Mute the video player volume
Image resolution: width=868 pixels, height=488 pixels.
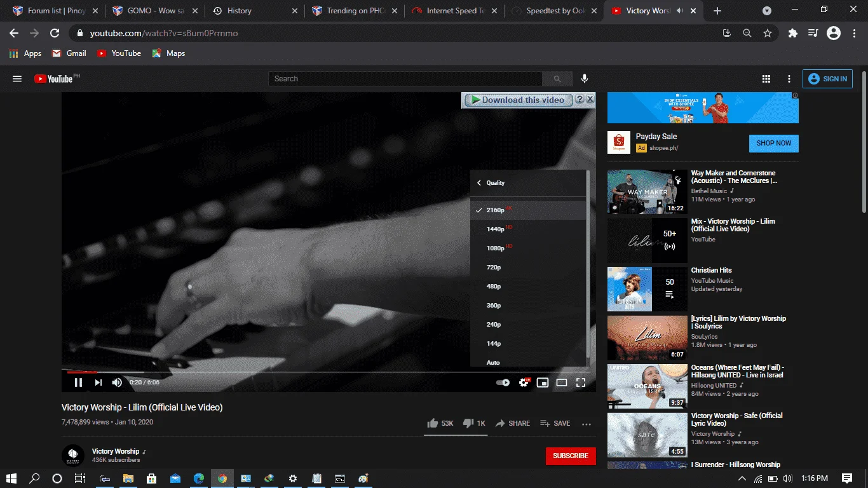click(x=117, y=383)
